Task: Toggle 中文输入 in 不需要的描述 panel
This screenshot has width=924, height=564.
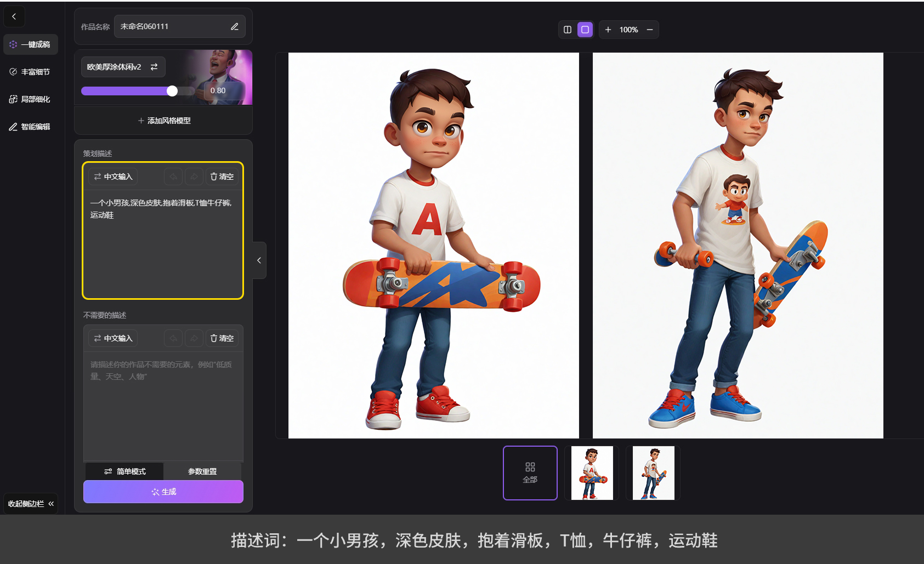Action: pos(113,338)
